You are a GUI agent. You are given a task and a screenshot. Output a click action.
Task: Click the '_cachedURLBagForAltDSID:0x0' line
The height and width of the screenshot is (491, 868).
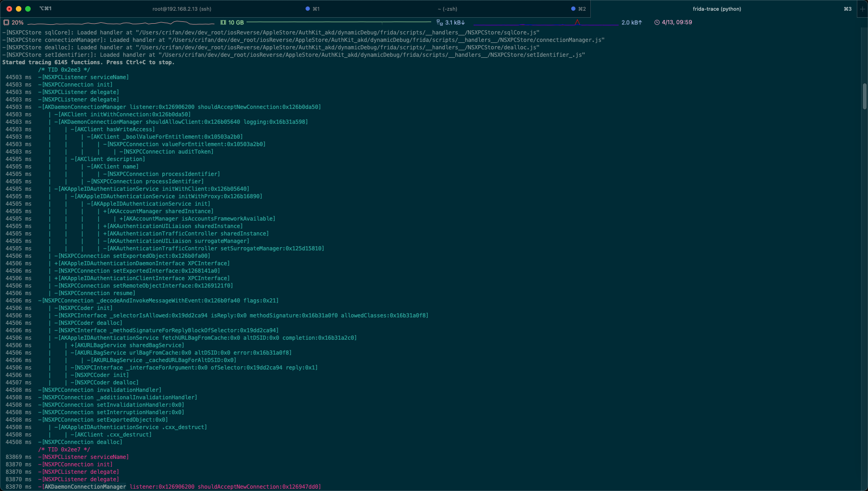[x=162, y=360]
